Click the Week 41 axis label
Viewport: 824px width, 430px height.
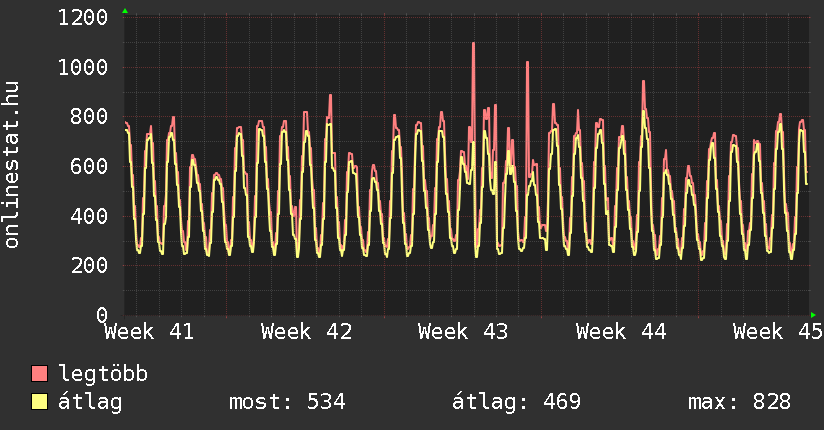point(149,332)
